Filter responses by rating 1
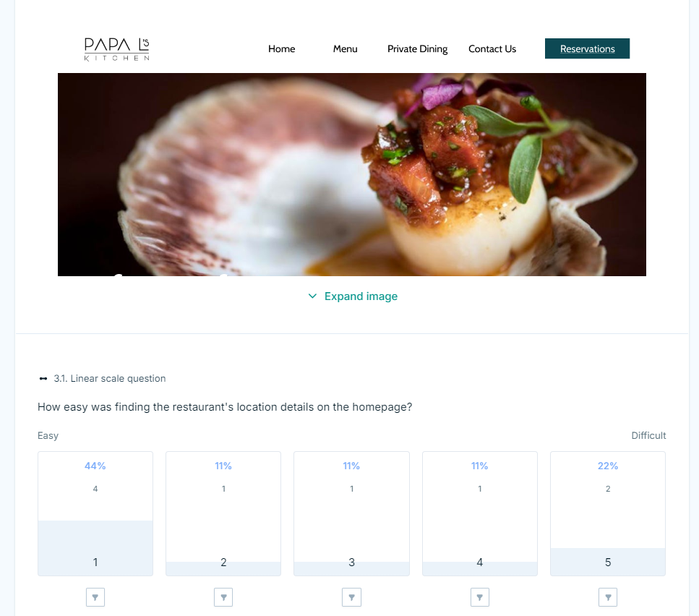 pos(95,597)
